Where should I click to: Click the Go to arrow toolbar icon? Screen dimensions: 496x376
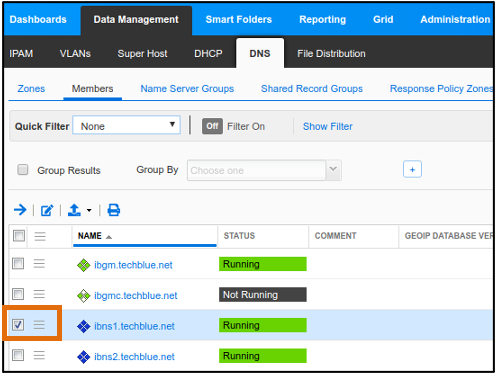(20, 210)
